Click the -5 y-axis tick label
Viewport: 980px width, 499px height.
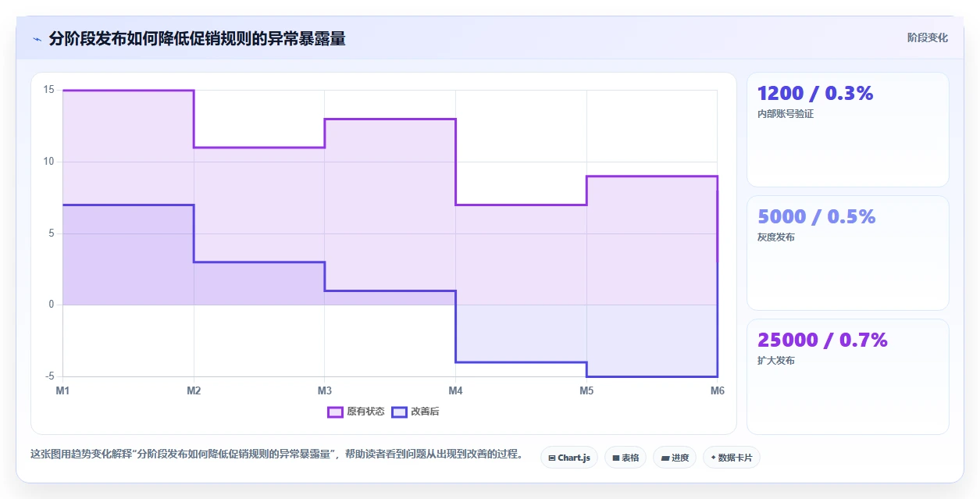[x=51, y=376]
